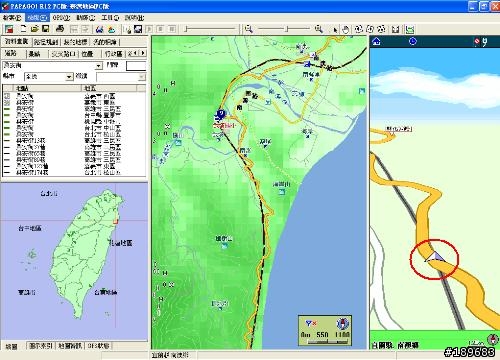Click GPS status icon in map scale box

311,323
